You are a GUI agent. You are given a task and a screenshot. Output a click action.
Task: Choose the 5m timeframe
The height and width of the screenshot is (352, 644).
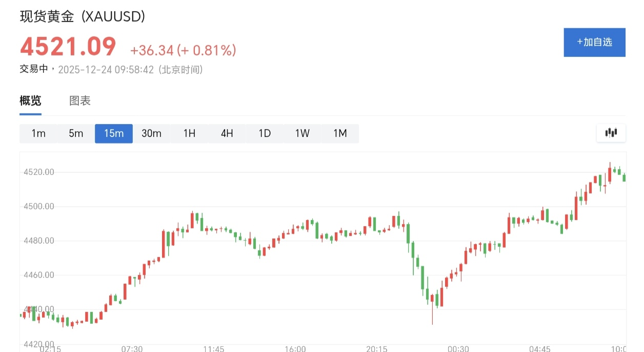(x=76, y=133)
